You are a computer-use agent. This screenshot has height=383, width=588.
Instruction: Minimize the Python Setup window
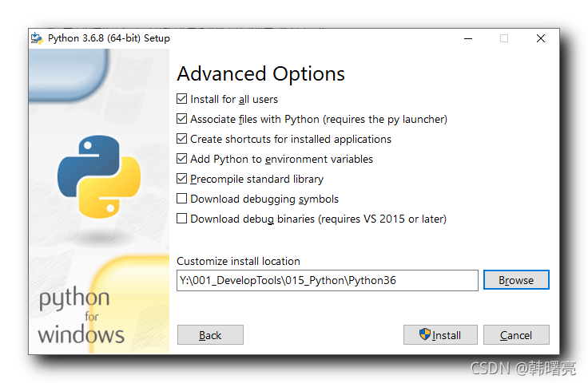[x=468, y=38]
